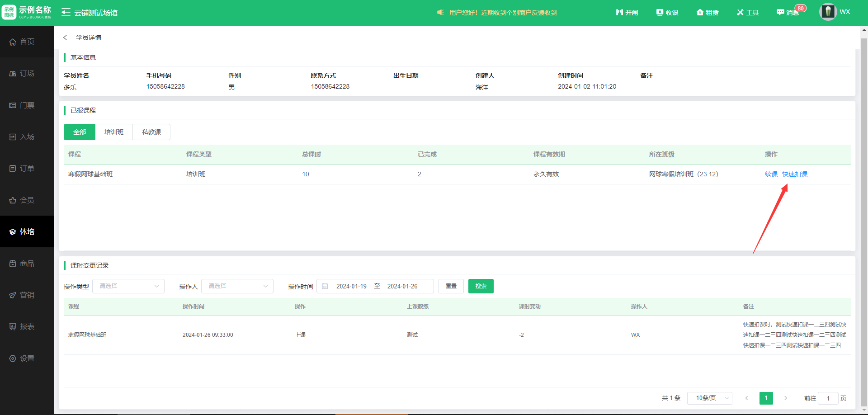Collapse the sidebar menu toggle icon
The image size is (868, 415).
(66, 13)
